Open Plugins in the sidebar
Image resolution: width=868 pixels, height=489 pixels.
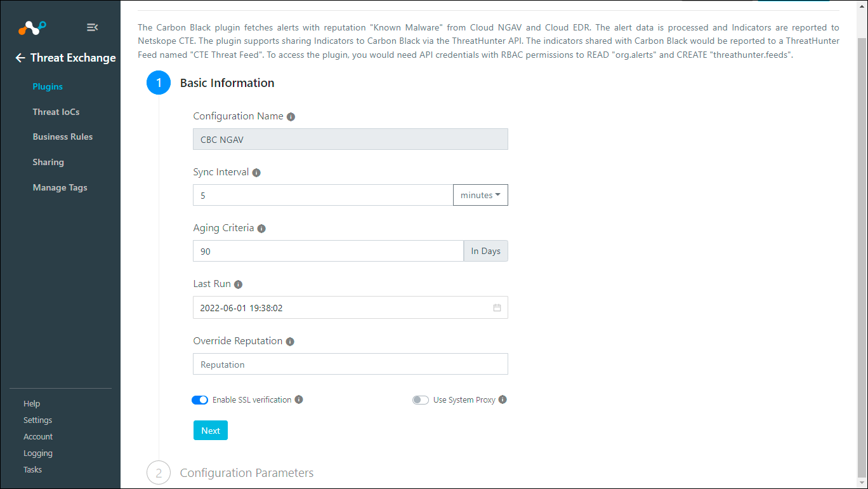coord(48,86)
